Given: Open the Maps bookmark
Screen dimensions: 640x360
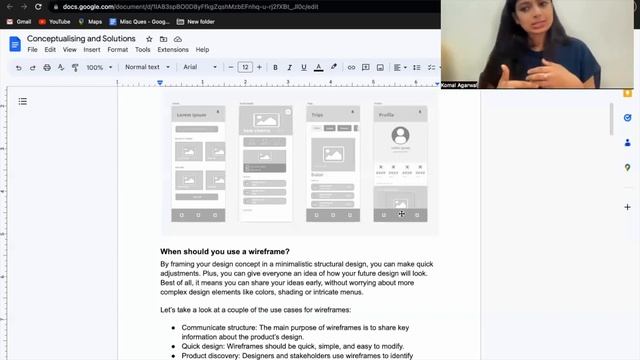Looking at the screenshot, I should click(90, 22).
